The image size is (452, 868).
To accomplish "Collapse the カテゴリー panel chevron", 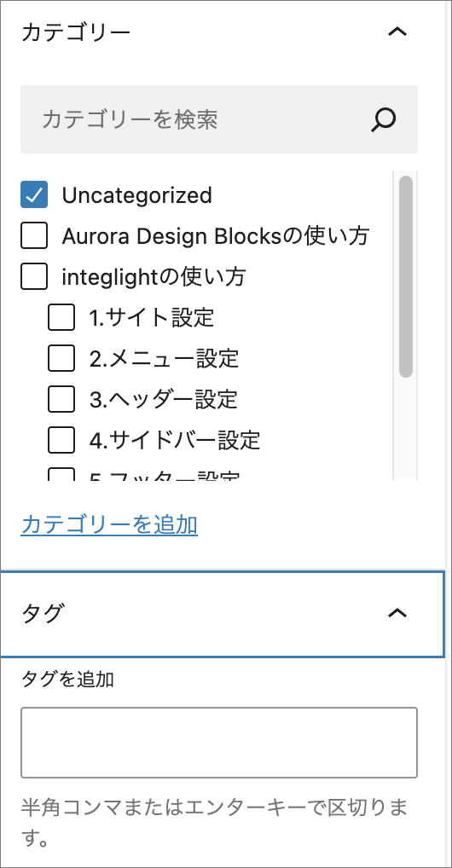I will (x=397, y=32).
